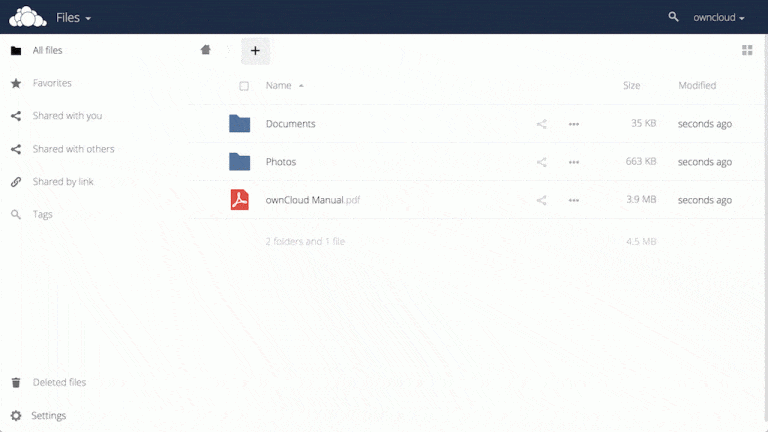Open more actions for Documents
The height and width of the screenshot is (432, 768).
click(574, 124)
